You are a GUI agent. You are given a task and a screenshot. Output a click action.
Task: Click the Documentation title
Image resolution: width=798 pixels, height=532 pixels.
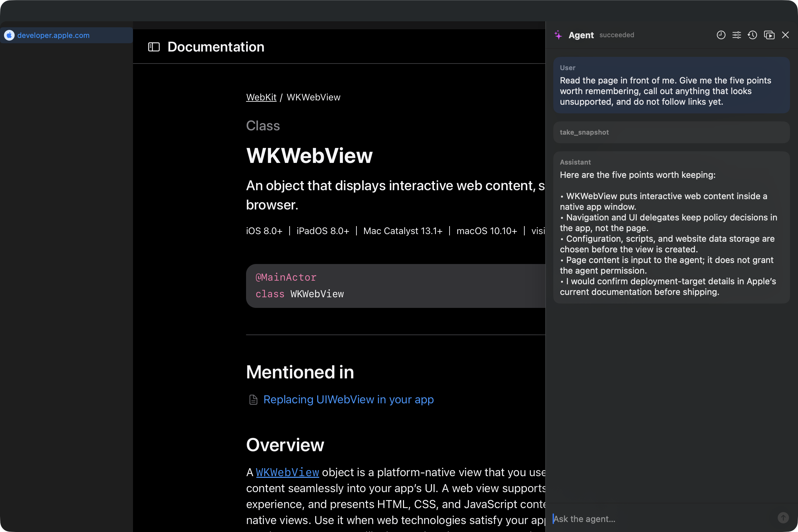click(216, 47)
